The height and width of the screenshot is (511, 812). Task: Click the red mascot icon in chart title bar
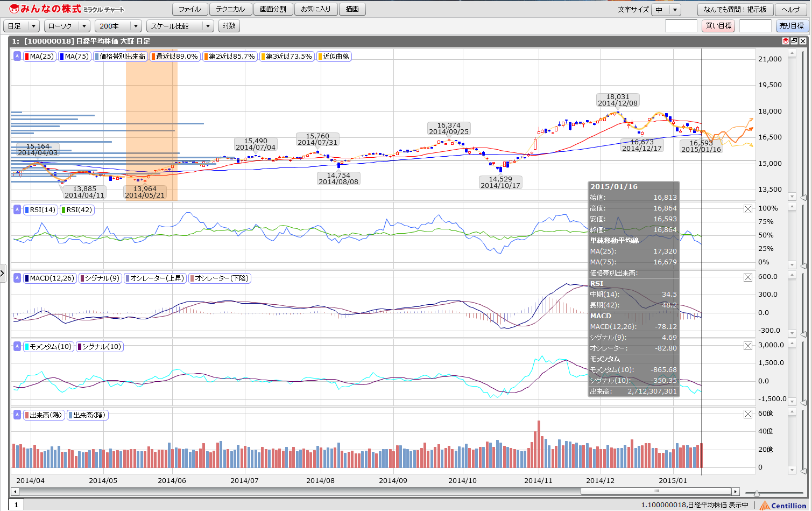click(786, 41)
